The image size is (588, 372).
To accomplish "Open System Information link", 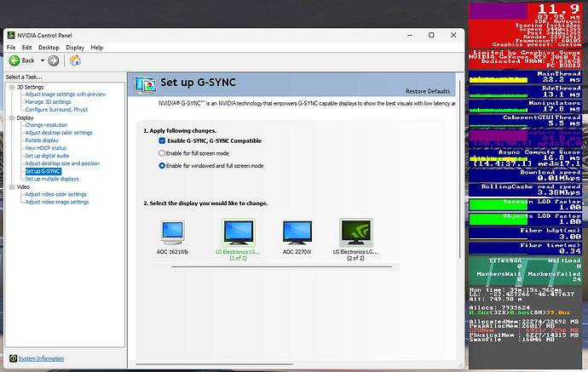I will [x=41, y=358].
